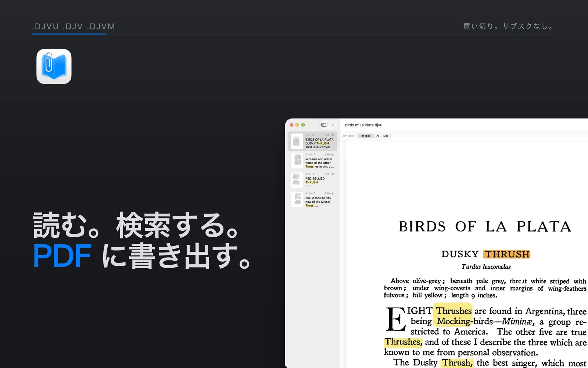This screenshot has width=588, height=368.
Task: Select the 'RED-BELLIED THRUSH' search result
Action: coord(312,180)
